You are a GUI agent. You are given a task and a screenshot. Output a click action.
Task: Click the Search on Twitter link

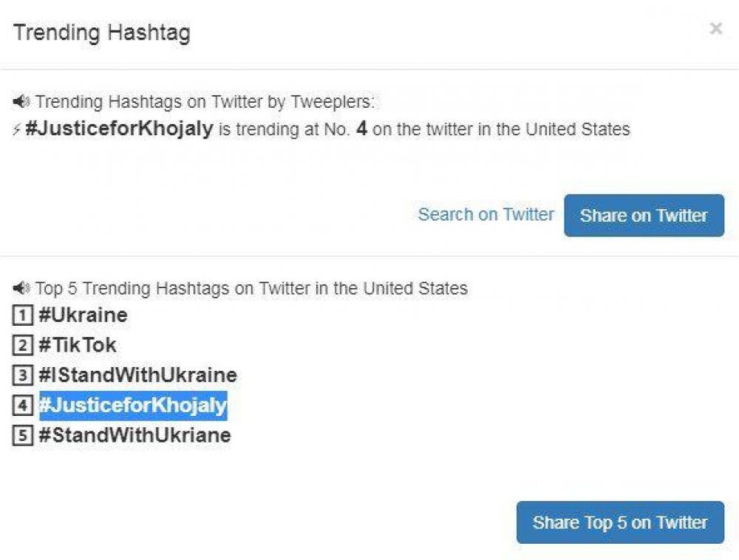point(486,214)
